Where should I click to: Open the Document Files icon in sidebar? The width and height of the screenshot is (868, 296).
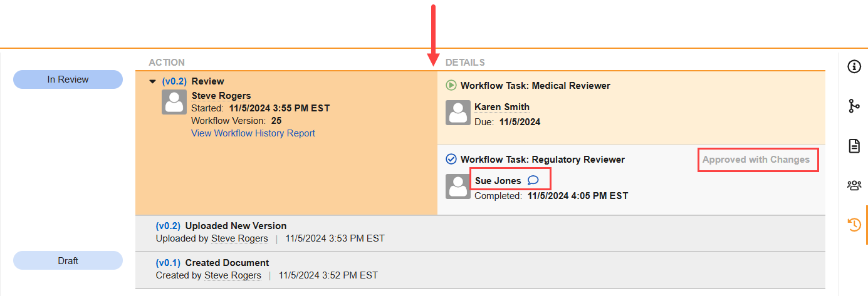tap(854, 146)
